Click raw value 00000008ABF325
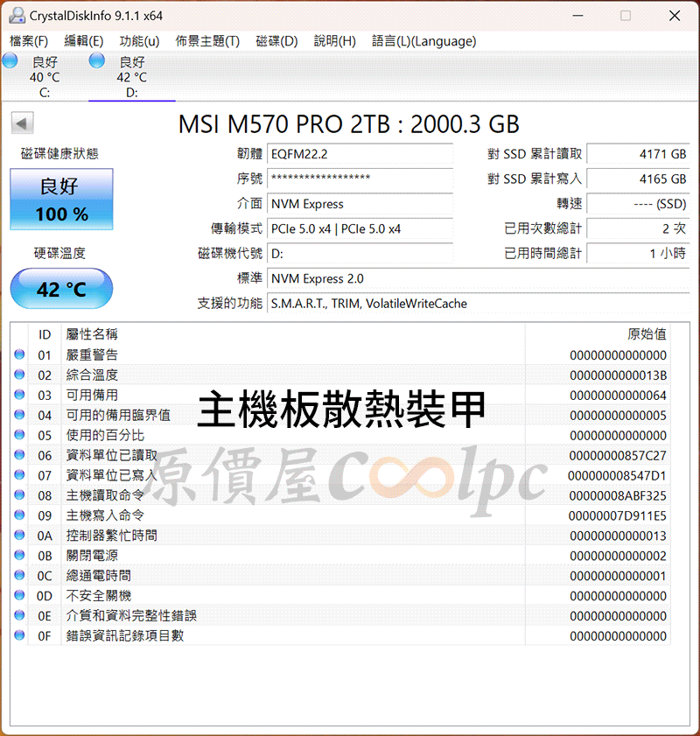The height and width of the screenshot is (736, 700). [x=619, y=495]
